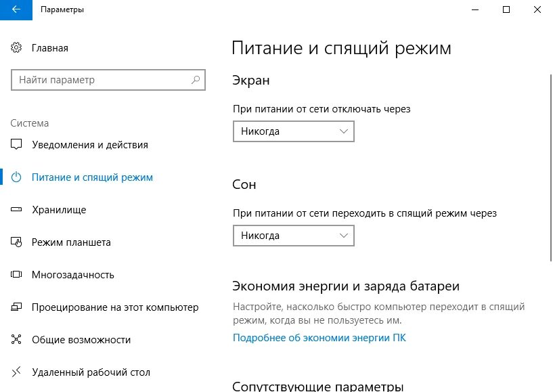
Task: Click the Projecting to this PC icon
Action: 17,307
